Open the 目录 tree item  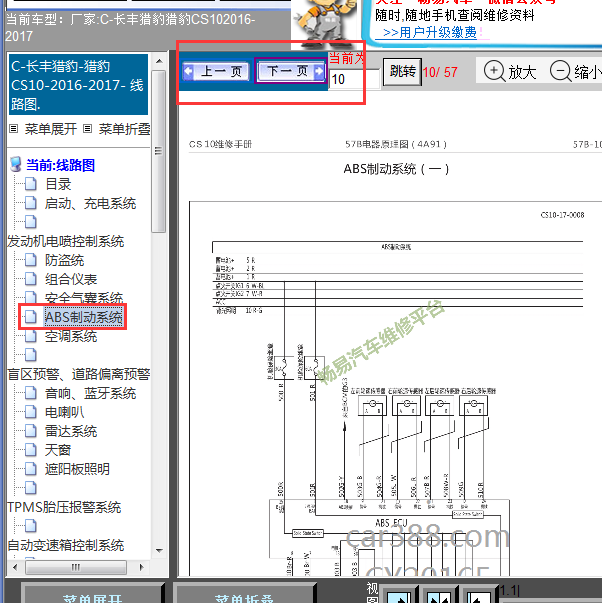coord(58,184)
